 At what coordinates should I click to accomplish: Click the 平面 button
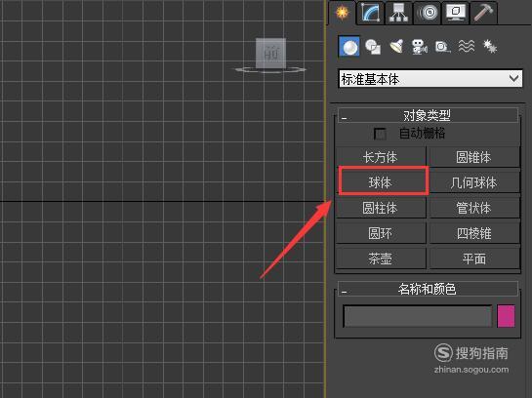(x=474, y=259)
